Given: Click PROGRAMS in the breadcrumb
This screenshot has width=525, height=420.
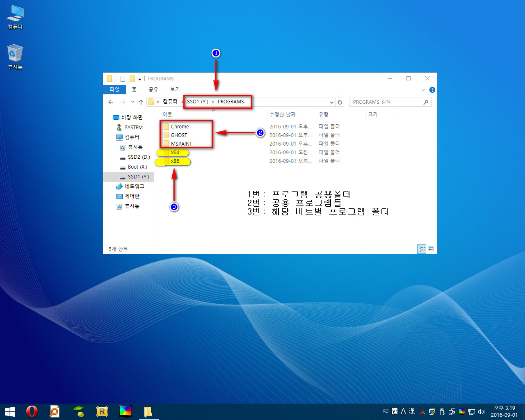Looking at the screenshot, I should [x=231, y=102].
